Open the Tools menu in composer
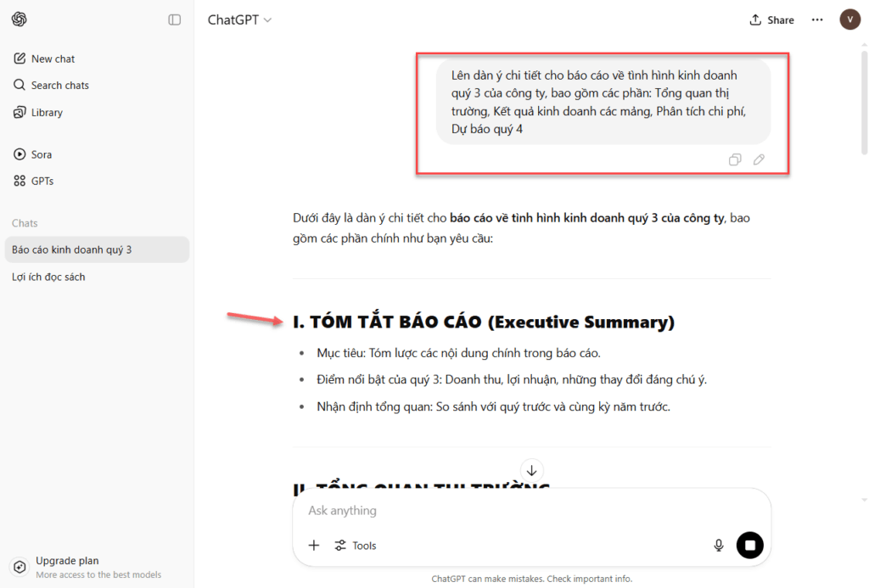The width and height of the screenshot is (869, 588). 356,546
